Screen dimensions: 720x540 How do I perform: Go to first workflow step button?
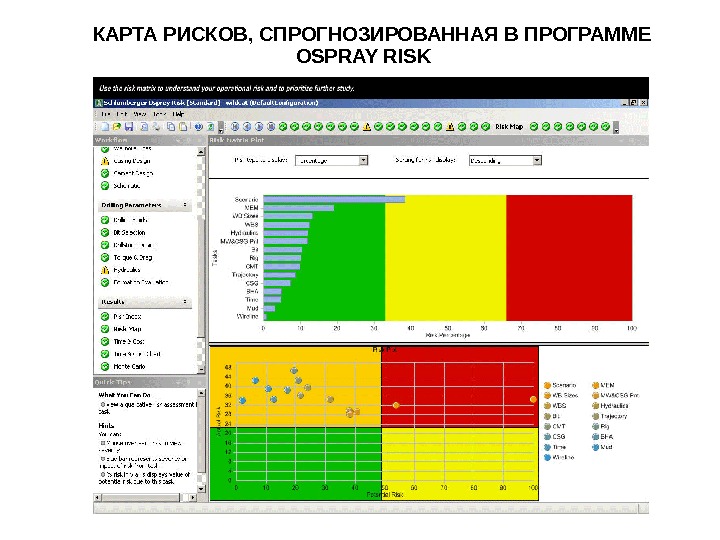tap(235, 127)
